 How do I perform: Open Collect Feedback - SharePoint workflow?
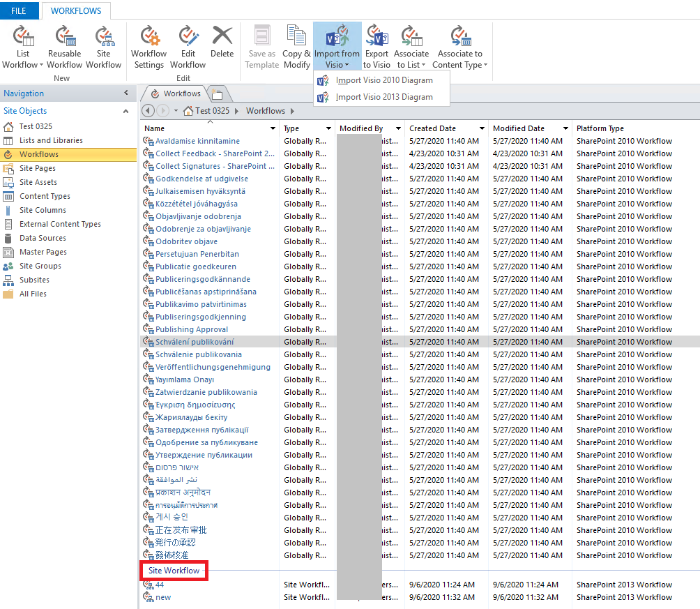tap(215, 153)
